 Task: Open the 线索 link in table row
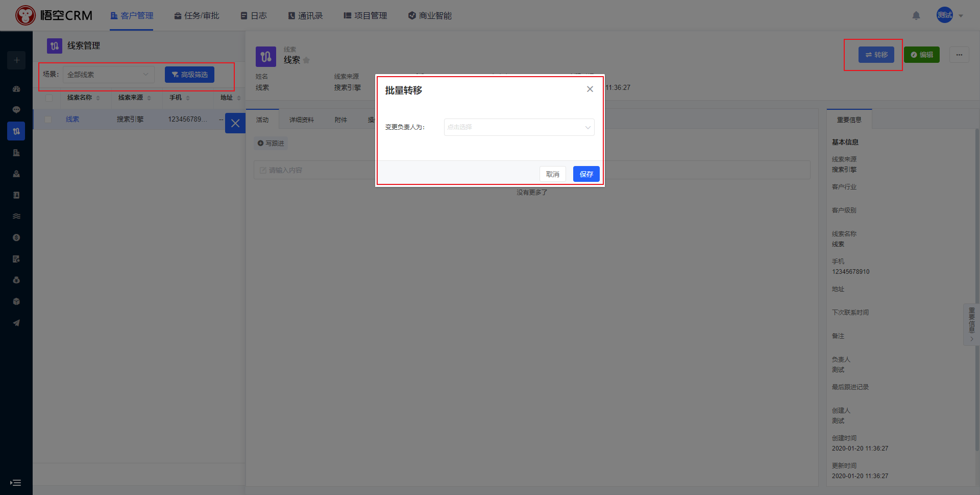point(72,119)
